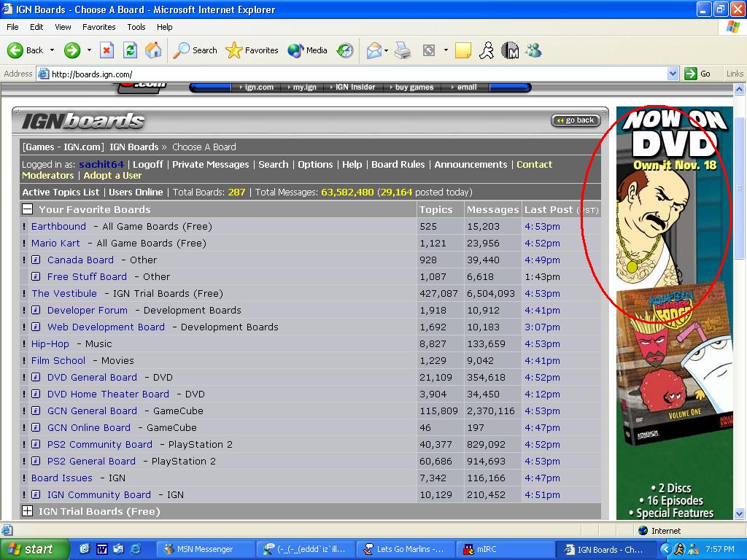
Task: Click the info icon beside GCN Online Board
Action: pyautogui.click(x=36, y=427)
